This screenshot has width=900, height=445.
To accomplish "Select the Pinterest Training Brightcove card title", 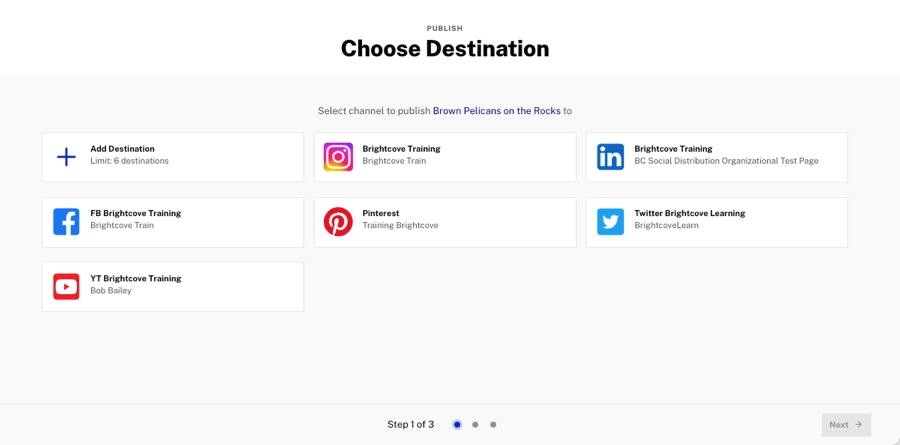I will [380, 213].
